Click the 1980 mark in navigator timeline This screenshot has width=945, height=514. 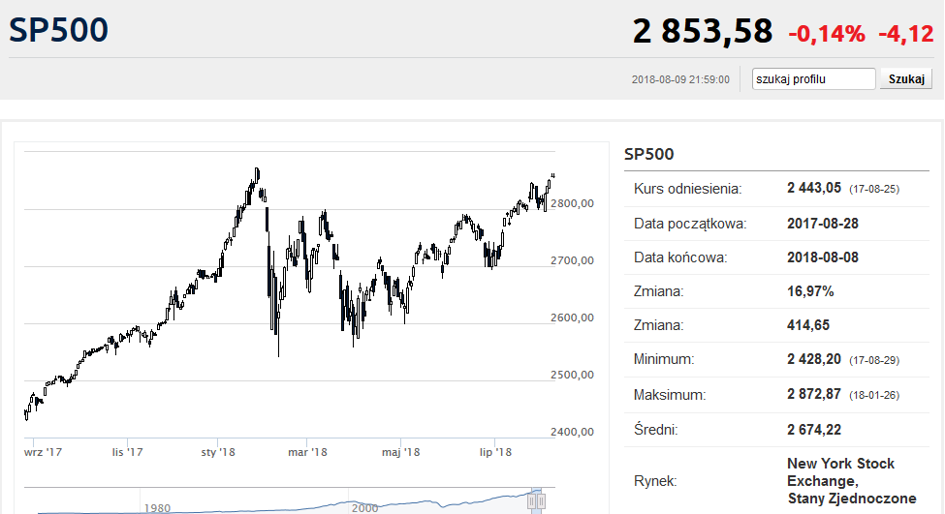pos(155,507)
